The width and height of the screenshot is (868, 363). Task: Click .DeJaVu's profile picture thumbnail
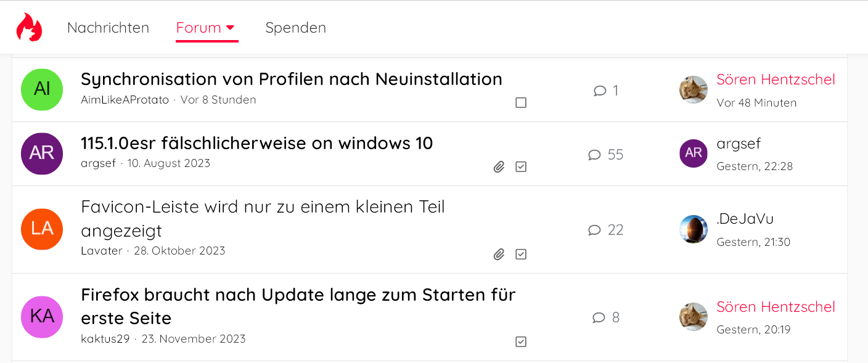pos(694,229)
